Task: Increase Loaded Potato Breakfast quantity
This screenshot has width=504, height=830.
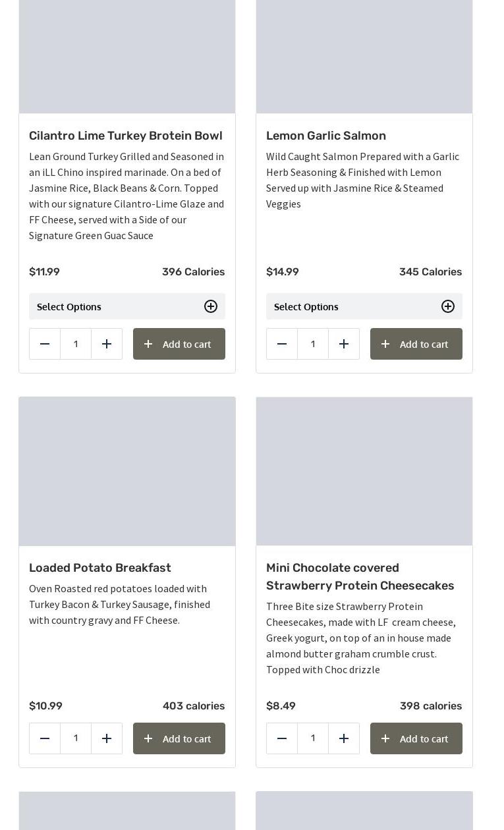Action: (x=107, y=738)
